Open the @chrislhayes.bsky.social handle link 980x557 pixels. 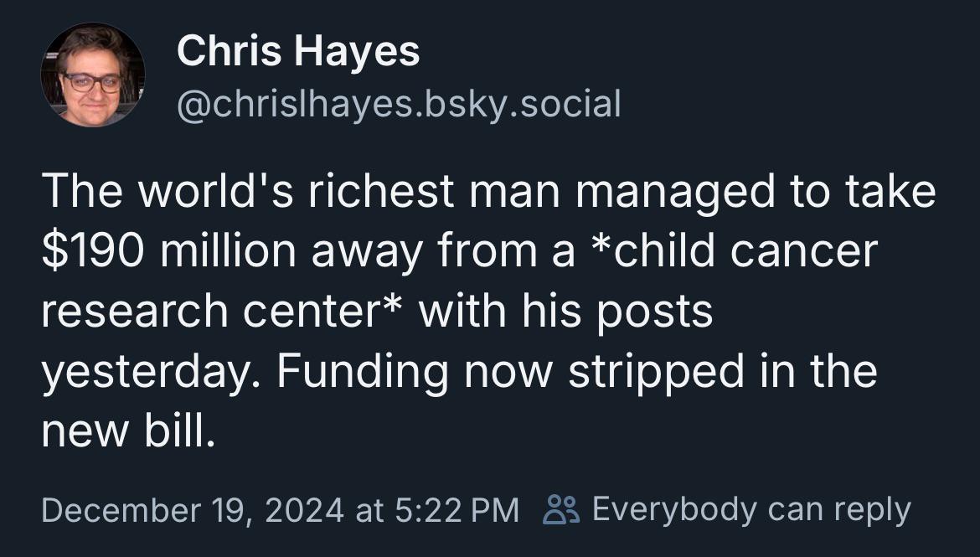point(400,104)
